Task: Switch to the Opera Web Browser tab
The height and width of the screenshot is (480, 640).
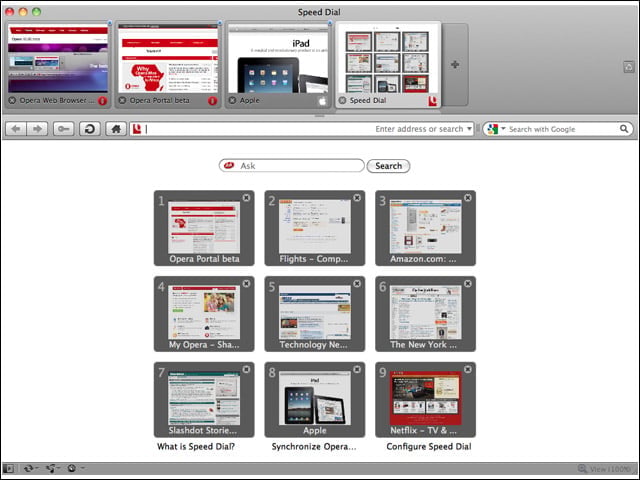Action: tap(58, 64)
